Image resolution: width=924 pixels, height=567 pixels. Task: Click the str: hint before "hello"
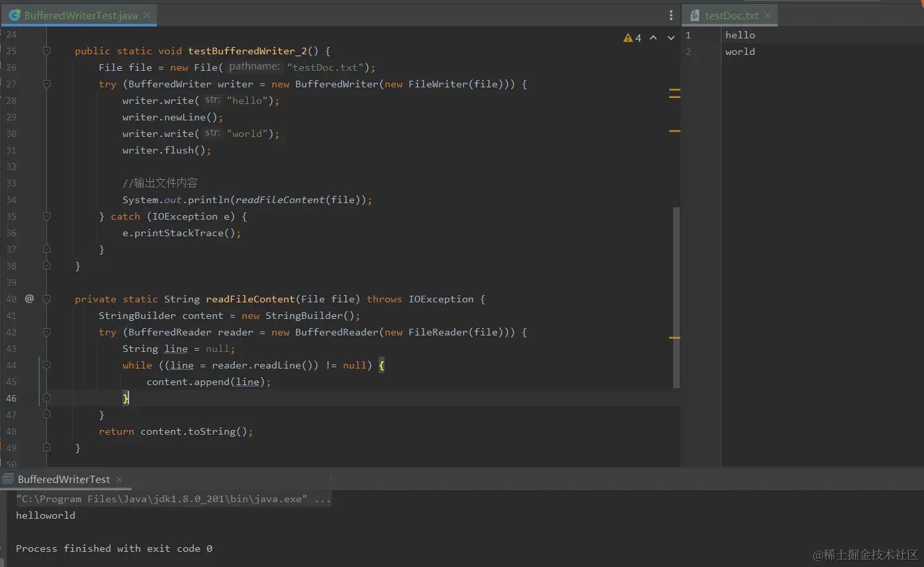(212, 100)
